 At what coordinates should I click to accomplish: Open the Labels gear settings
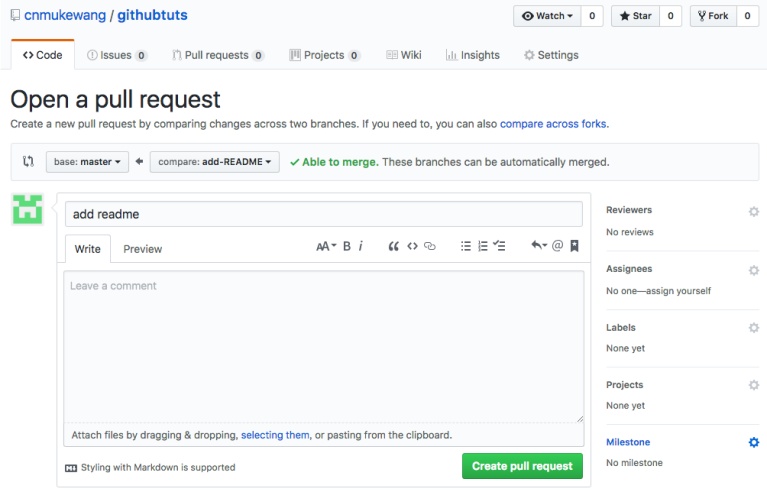[754, 328]
